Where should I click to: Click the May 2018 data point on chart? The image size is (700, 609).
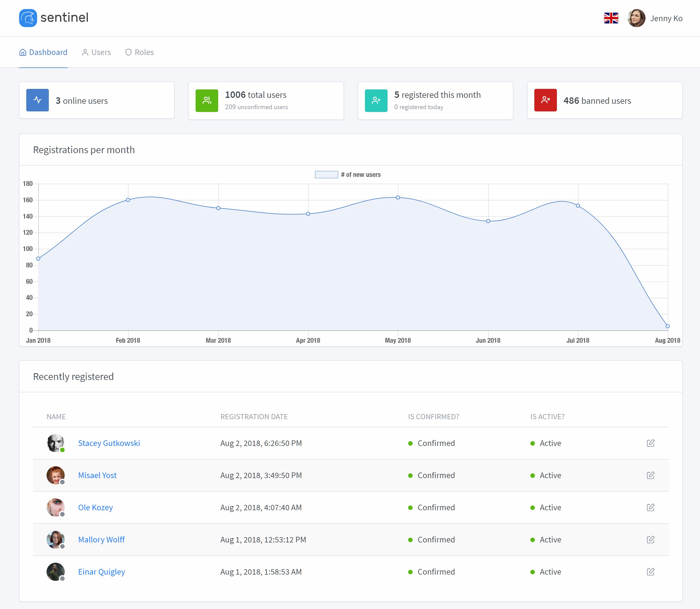coord(398,197)
